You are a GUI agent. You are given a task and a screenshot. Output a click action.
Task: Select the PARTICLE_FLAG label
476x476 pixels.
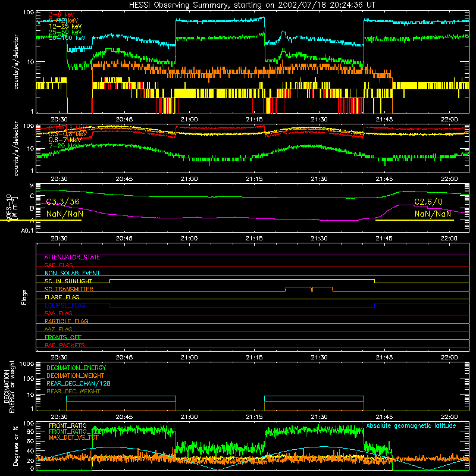tap(67, 321)
